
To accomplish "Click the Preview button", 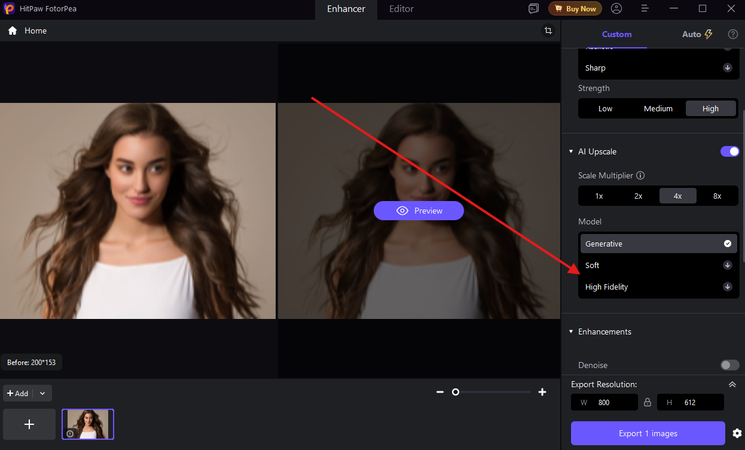I will (x=419, y=211).
